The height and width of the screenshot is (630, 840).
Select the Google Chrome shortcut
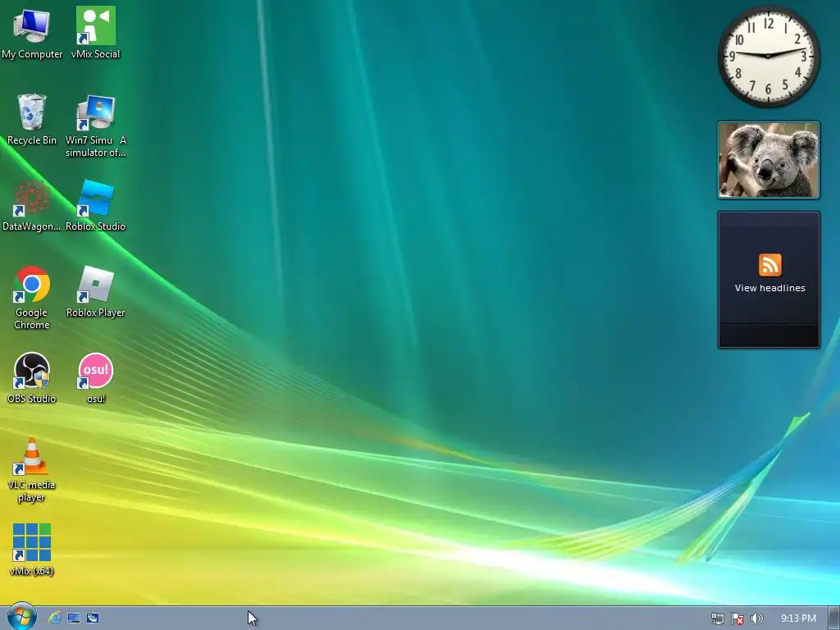pyautogui.click(x=32, y=297)
